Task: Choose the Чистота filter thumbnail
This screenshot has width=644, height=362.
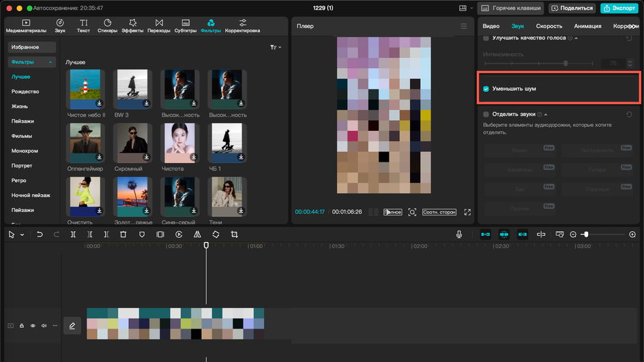Action: (x=179, y=143)
